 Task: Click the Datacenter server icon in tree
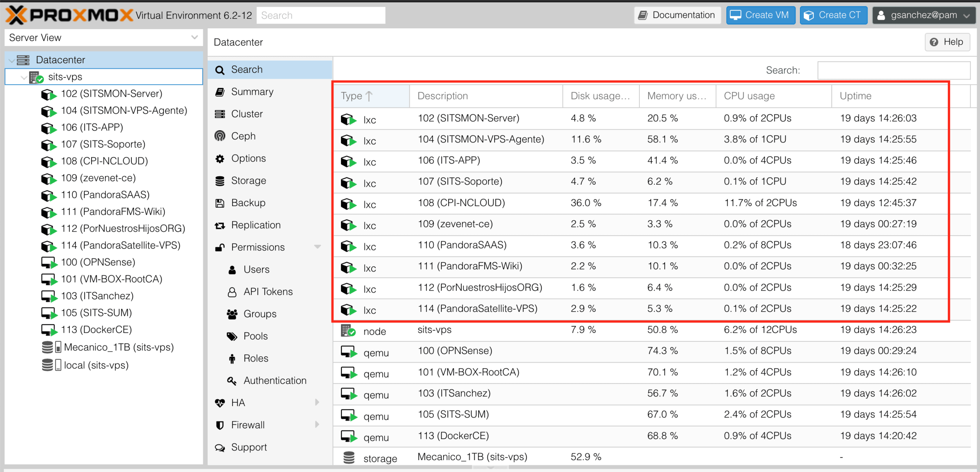[x=23, y=60]
